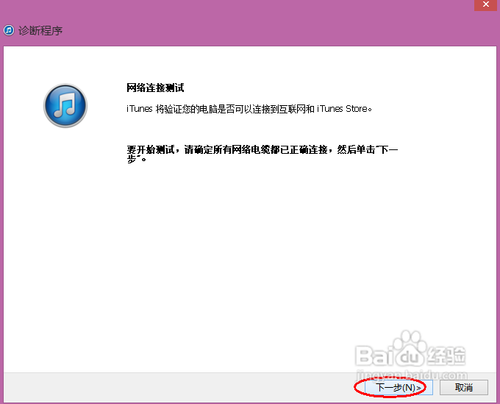Click the 取消 button to cancel
This screenshot has width=500, height=404.
(x=464, y=387)
